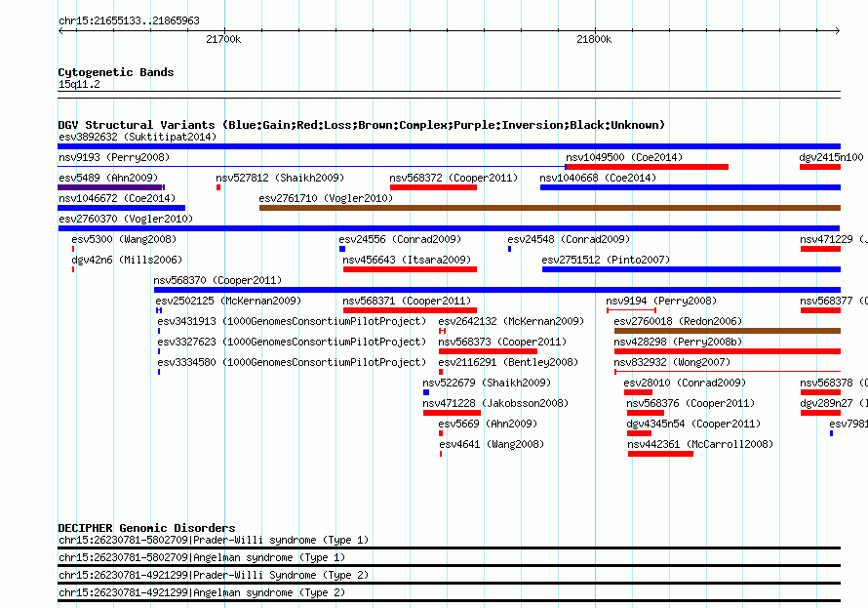Viewport: 868px width, 608px height.
Task: Click the chr15:21655133..21865963 region label
Action: pyautogui.click(x=129, y=20)
